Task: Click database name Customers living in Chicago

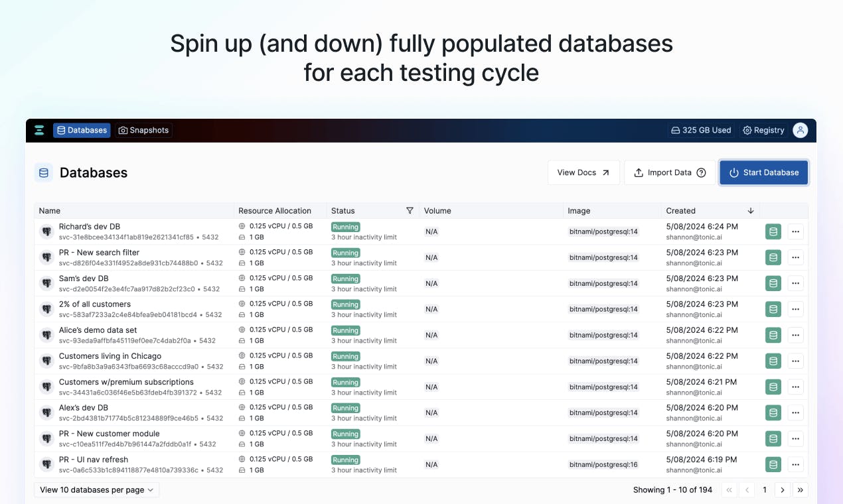Action: (x=110, y=356)
